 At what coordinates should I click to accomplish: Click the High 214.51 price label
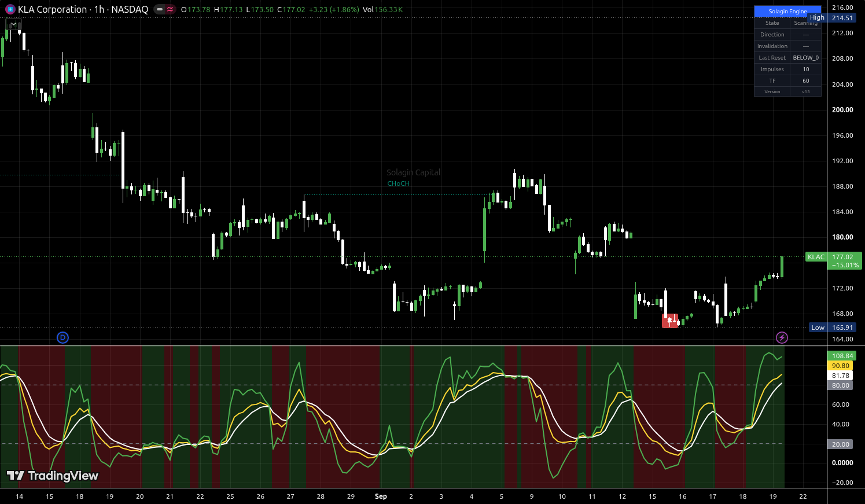click(x=831, y=18)
